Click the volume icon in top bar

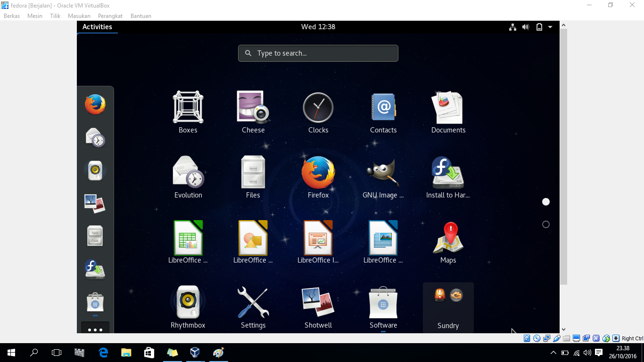(x=526, y=27)
